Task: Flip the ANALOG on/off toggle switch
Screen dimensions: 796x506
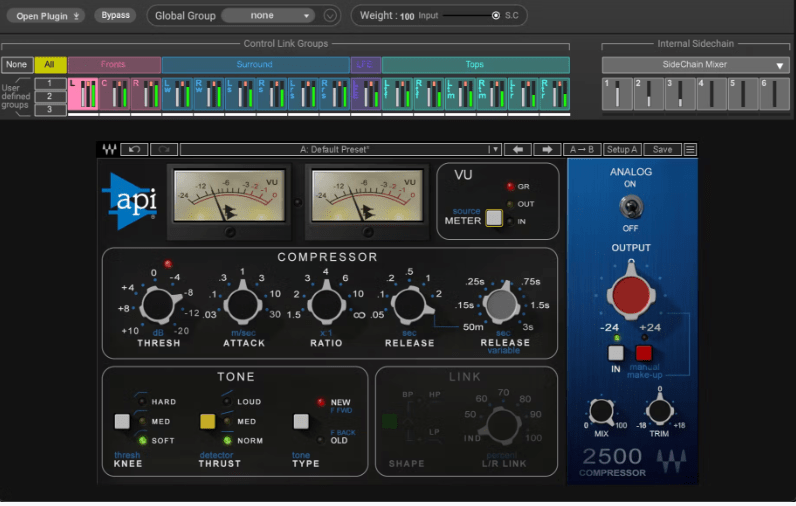Action: click(x=631, y=207)
